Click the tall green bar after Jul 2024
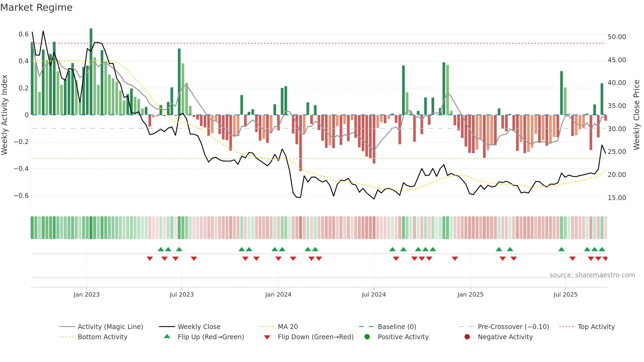Image resolution: width=644 pixels, height=362 pixels. pos(403,90)
